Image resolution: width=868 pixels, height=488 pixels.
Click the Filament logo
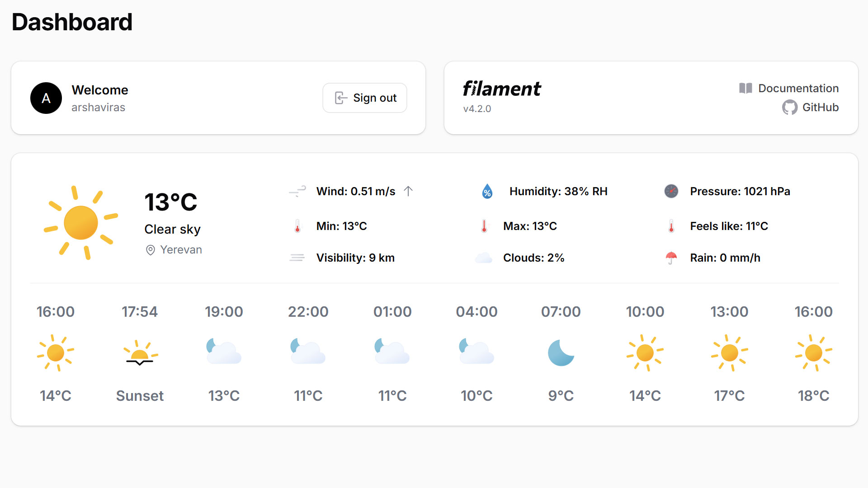[502, 89]
